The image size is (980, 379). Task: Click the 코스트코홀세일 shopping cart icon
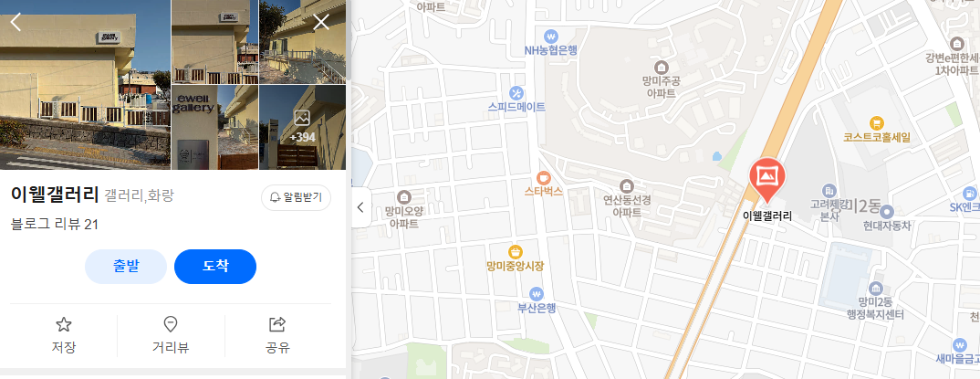point(877,123)
